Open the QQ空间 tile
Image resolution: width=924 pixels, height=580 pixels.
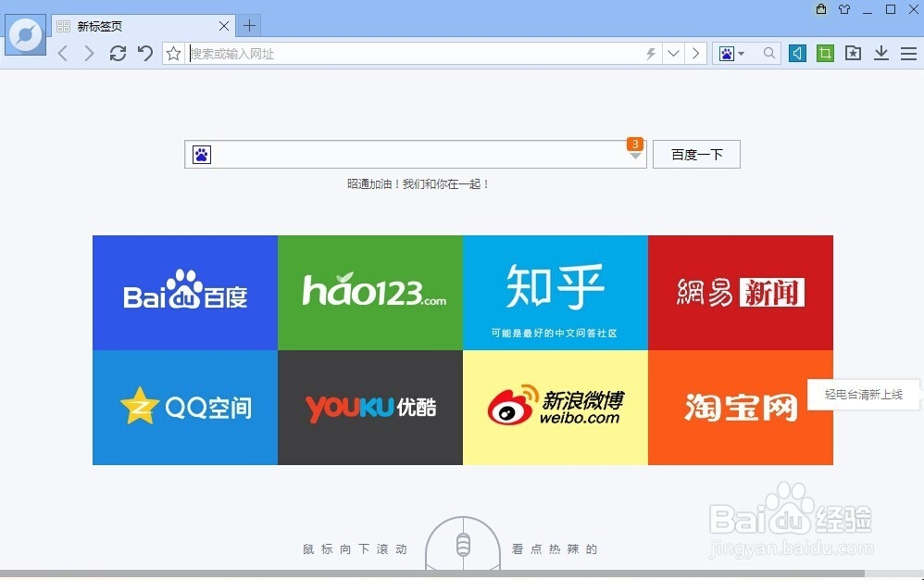tap(185, 408)
